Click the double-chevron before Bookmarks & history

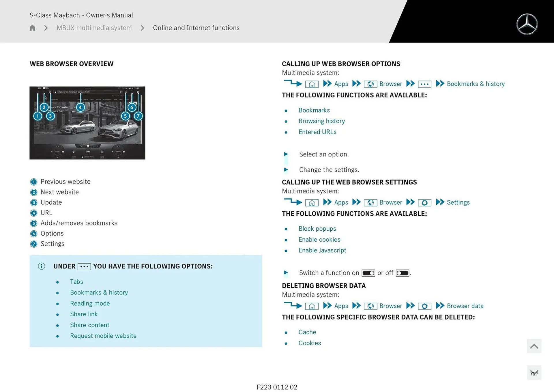[440, 84]
